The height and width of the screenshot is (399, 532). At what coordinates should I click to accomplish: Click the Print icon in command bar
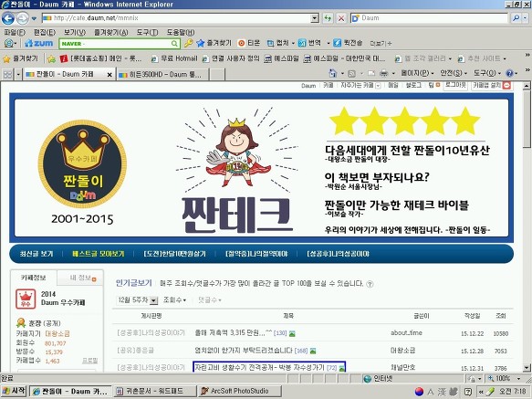click(384, 73)
